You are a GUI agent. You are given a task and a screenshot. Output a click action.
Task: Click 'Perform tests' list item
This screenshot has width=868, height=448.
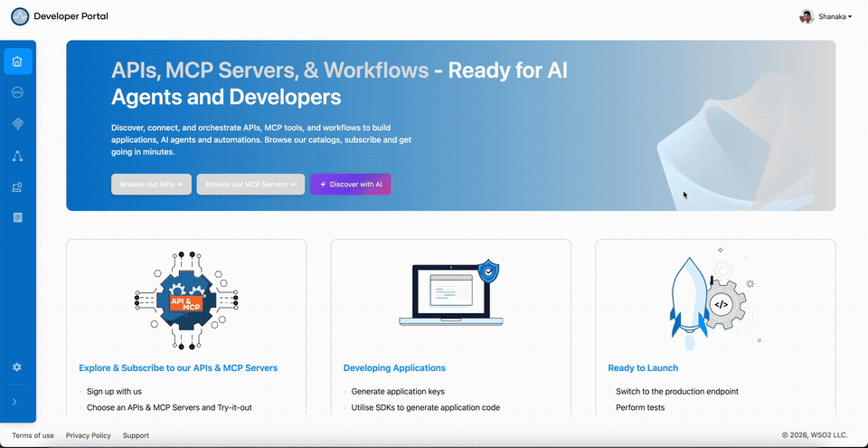click(640, 407)
